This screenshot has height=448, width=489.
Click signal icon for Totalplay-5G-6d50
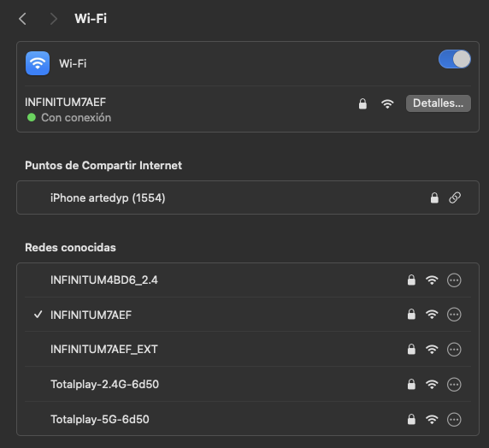tap(432, 419)
